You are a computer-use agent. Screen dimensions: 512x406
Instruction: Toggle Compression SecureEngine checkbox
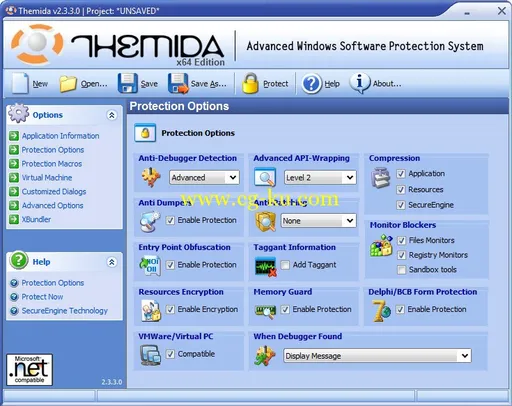401,205
